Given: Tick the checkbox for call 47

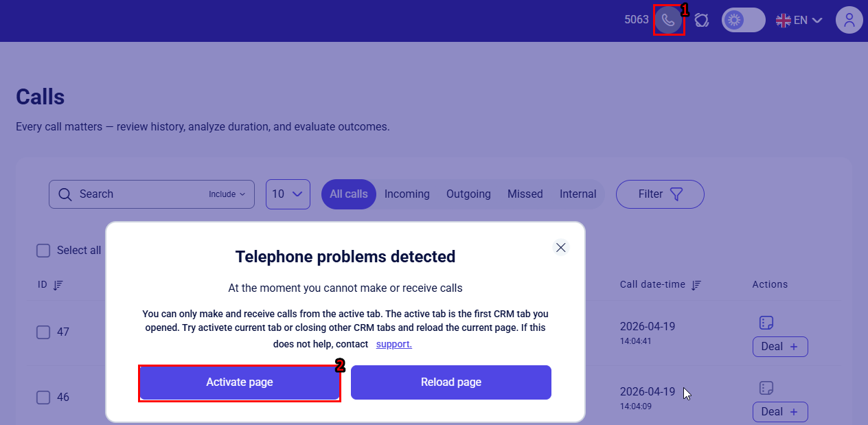Looking at the screenshot, I should 43,332.
